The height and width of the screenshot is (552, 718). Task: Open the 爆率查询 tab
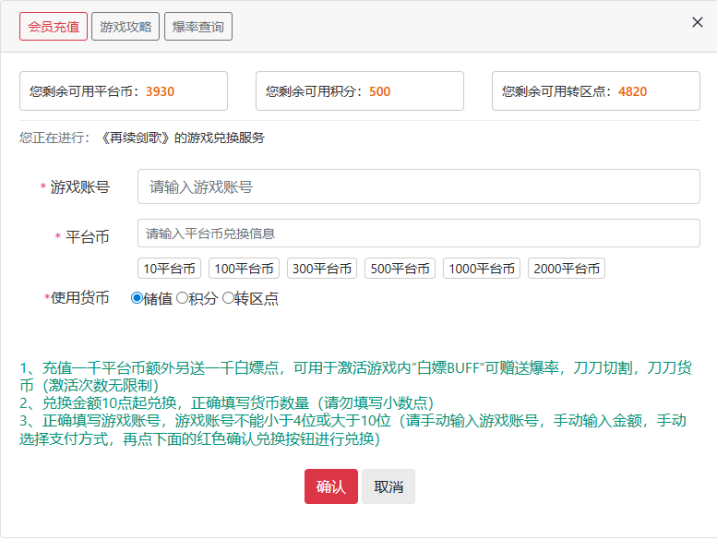tap(198, 27)
